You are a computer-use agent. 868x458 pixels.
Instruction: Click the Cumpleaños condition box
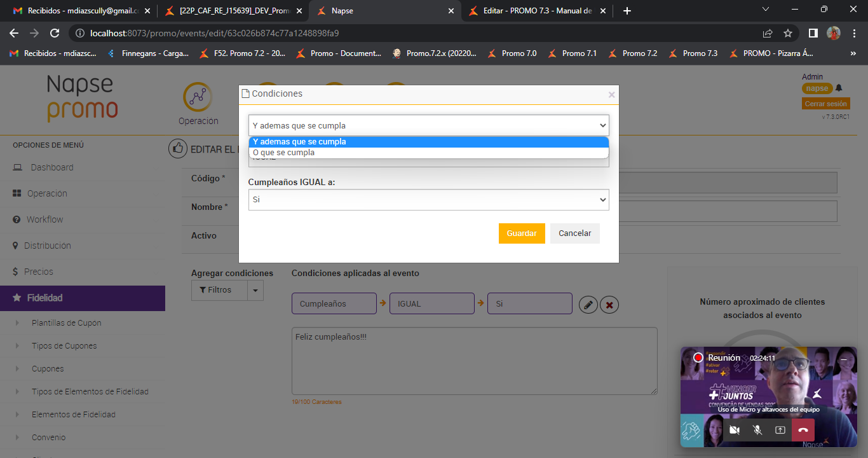point(334,303)
